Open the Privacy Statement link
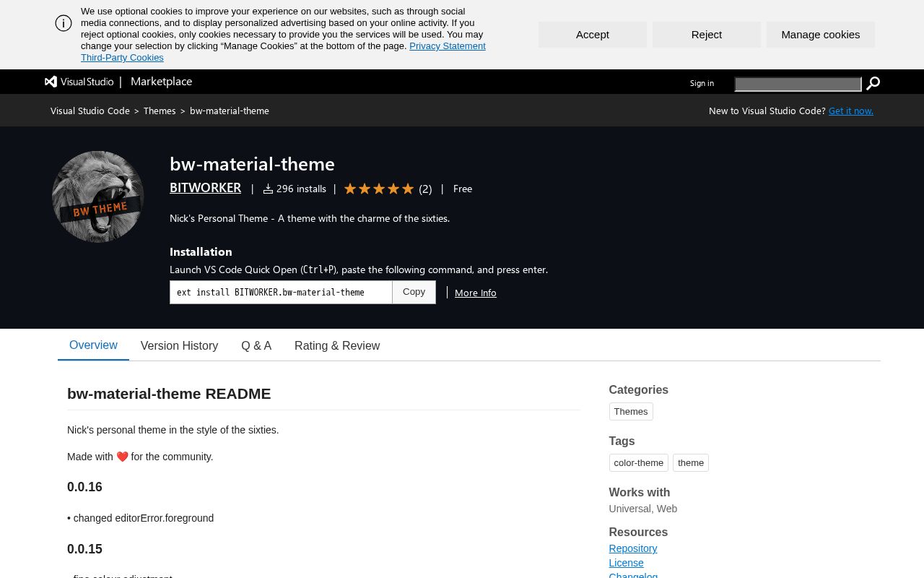The height and width of the screenshot is (578, 924). 448,46
